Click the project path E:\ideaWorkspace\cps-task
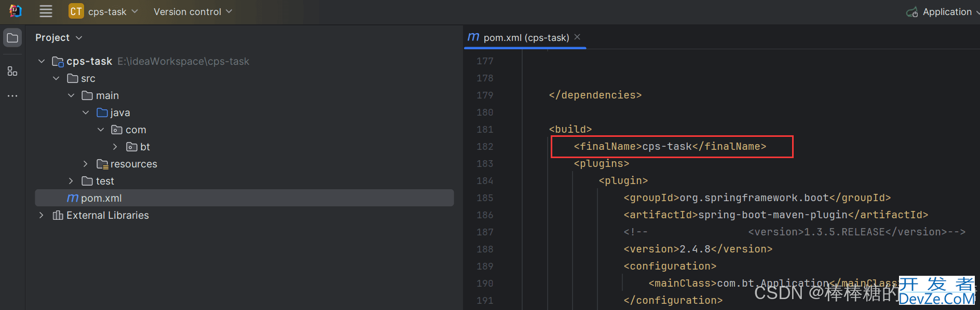 coord(183,61)
